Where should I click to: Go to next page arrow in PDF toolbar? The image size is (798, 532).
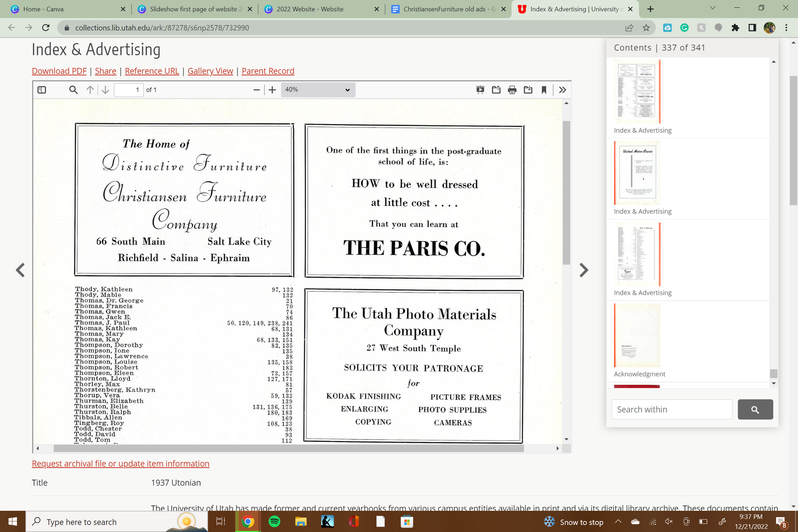tap(105, 90)
